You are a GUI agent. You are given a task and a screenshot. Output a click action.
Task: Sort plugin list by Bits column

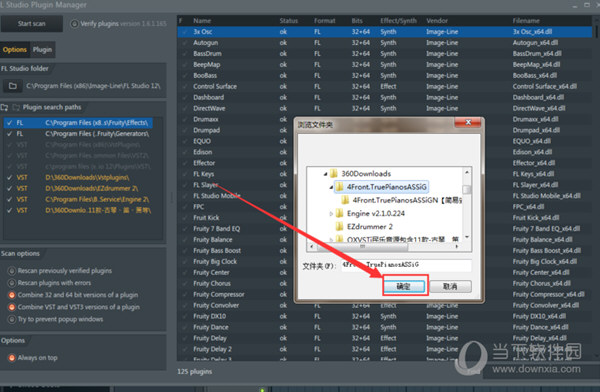click(357, 21)
